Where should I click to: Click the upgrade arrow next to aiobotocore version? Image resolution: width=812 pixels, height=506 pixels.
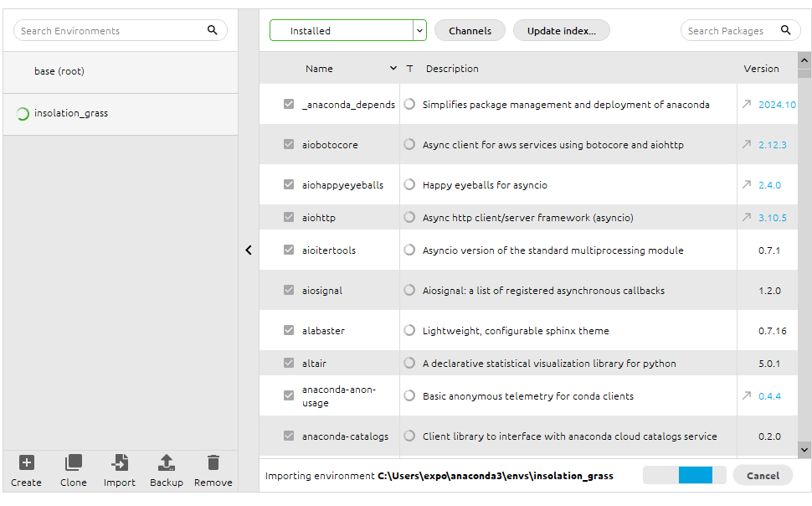point(747,145)
